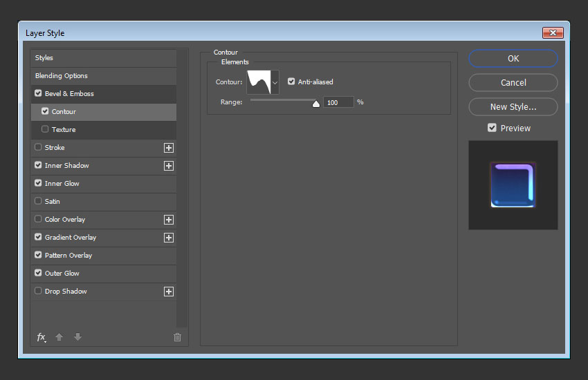Screen dimensions: 588x380
Task: Add another Drop Shadow with plus icon
Action: 169,292
